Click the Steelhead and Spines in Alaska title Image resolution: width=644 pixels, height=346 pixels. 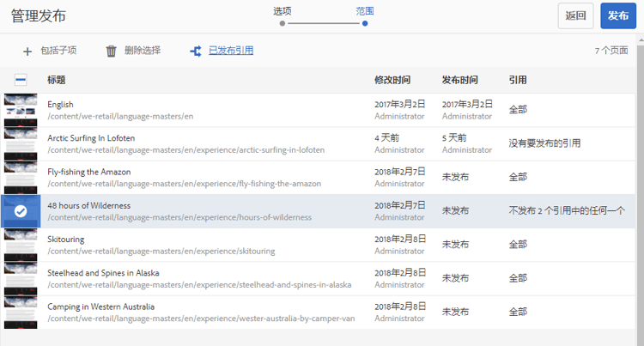[103, 273]
